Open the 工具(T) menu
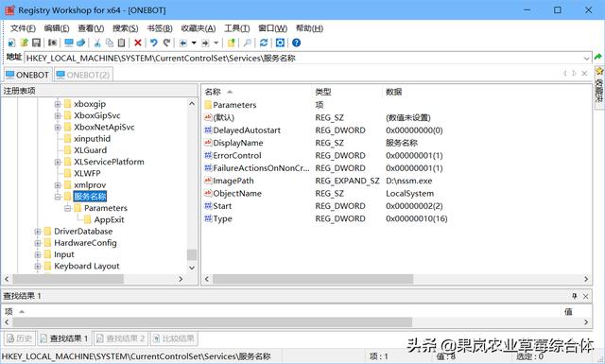This screenshot has height=364, width=605. pyautogui.click(x=237, y=28)
